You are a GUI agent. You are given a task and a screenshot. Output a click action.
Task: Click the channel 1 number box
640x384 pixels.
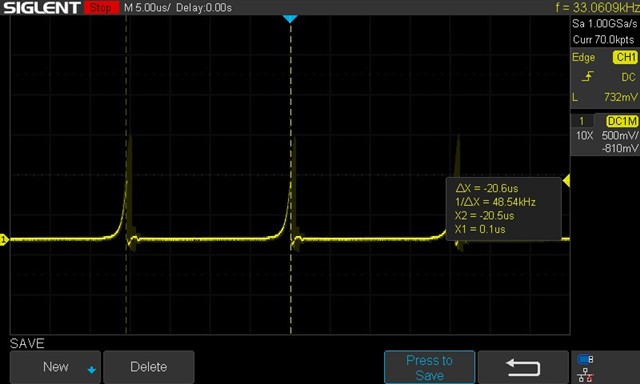point(582,121)
